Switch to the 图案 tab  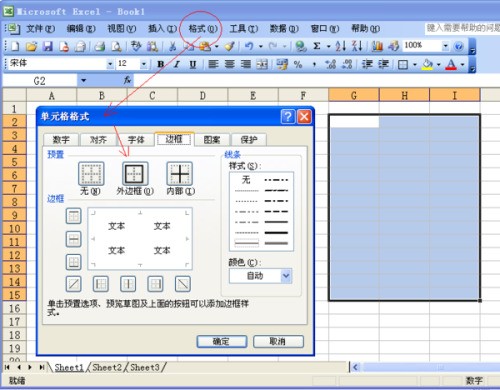pyautogui.click(x=212, y=140)
